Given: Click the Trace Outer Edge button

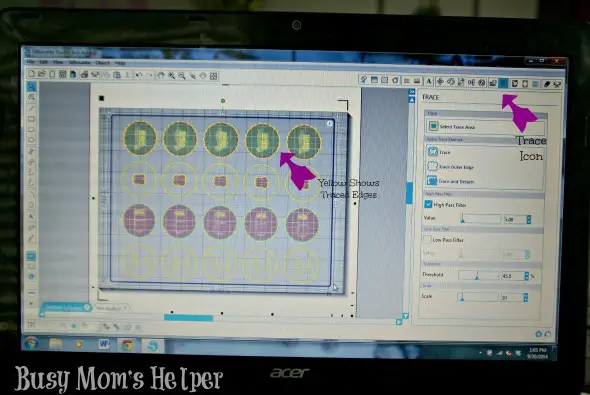Looking at the screenshot, I should coord(451,166).
